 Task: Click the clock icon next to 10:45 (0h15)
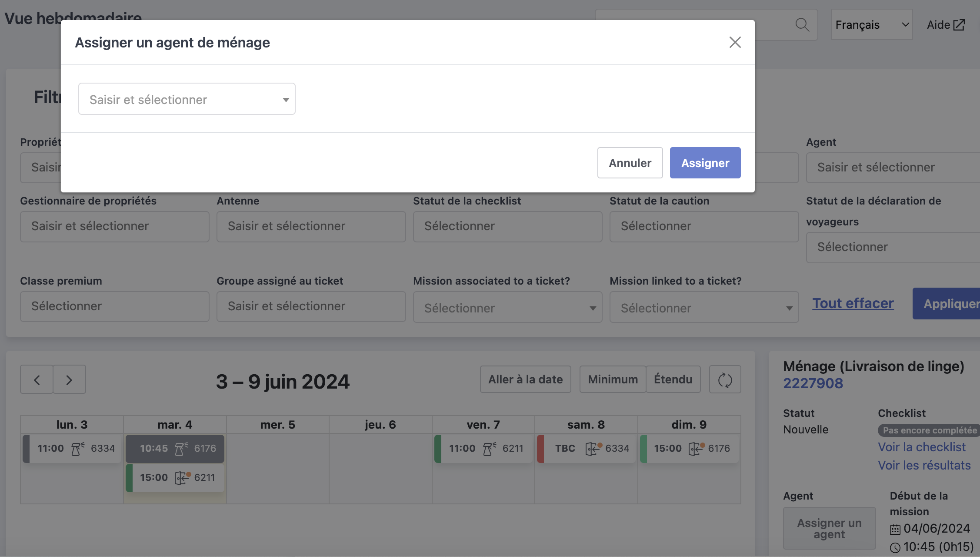tap(895, 548)
